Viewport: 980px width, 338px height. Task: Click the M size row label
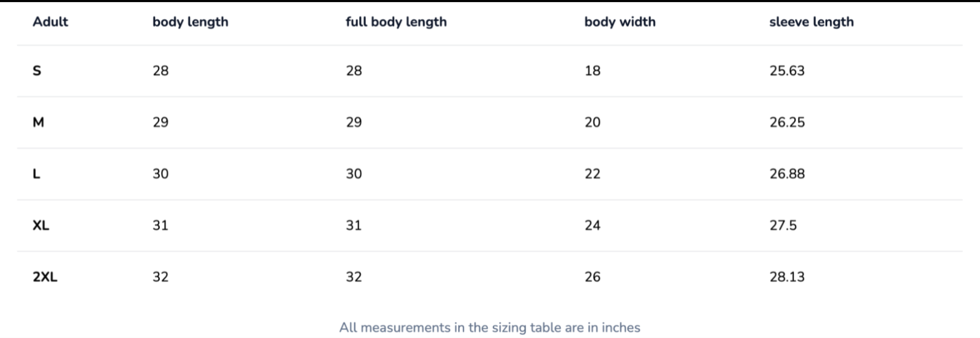click(x=38, y=122)
